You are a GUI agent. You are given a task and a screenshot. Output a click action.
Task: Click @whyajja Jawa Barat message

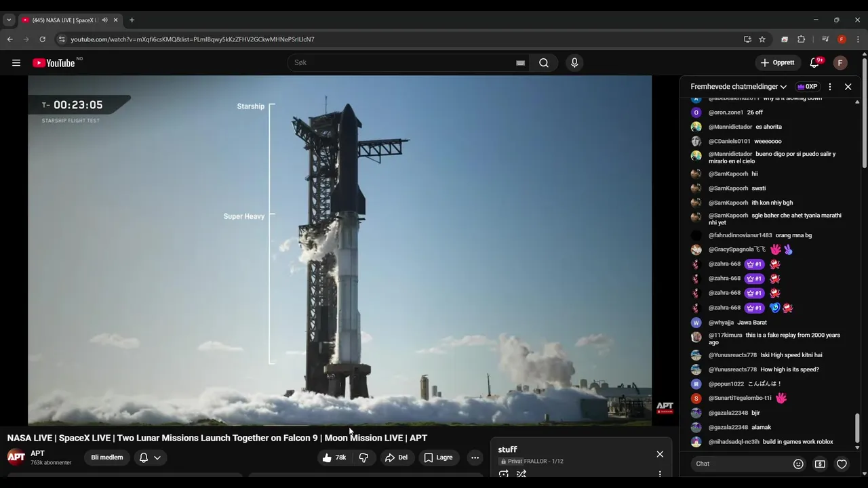pos(771,323)
